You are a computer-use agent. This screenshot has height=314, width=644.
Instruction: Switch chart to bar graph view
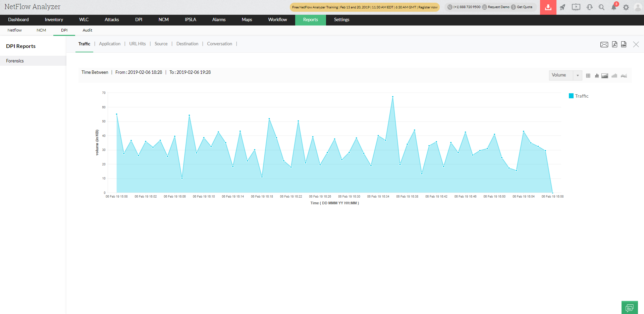(x=597, y=76)
